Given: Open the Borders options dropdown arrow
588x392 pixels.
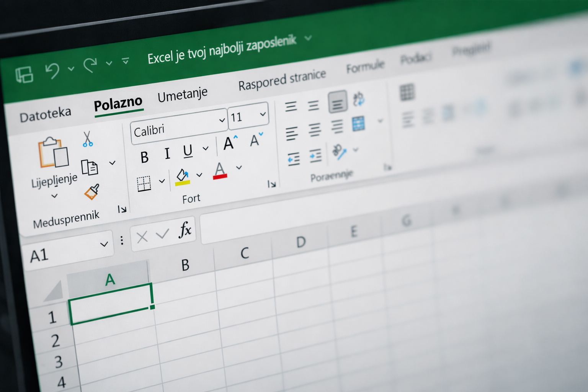Looking at the screenshot, I should tap(162, 181).
